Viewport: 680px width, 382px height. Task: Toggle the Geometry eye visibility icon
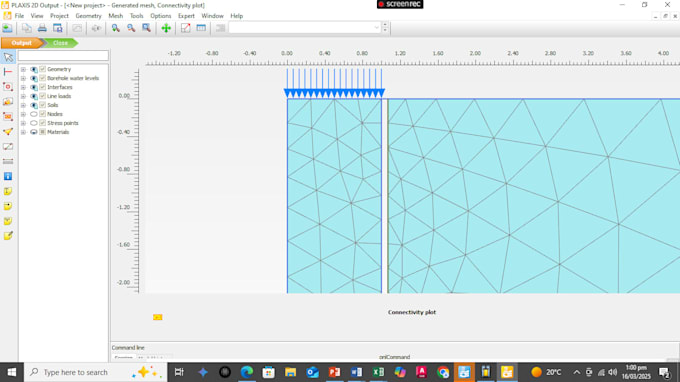(33, 69)
